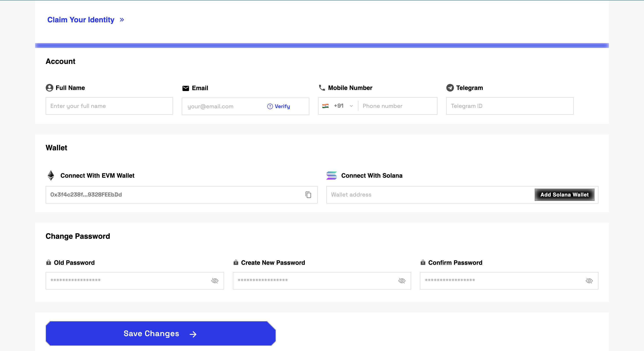Click into the Telegram ID field
Screen dimensions: 644x351
coord(510,106)
